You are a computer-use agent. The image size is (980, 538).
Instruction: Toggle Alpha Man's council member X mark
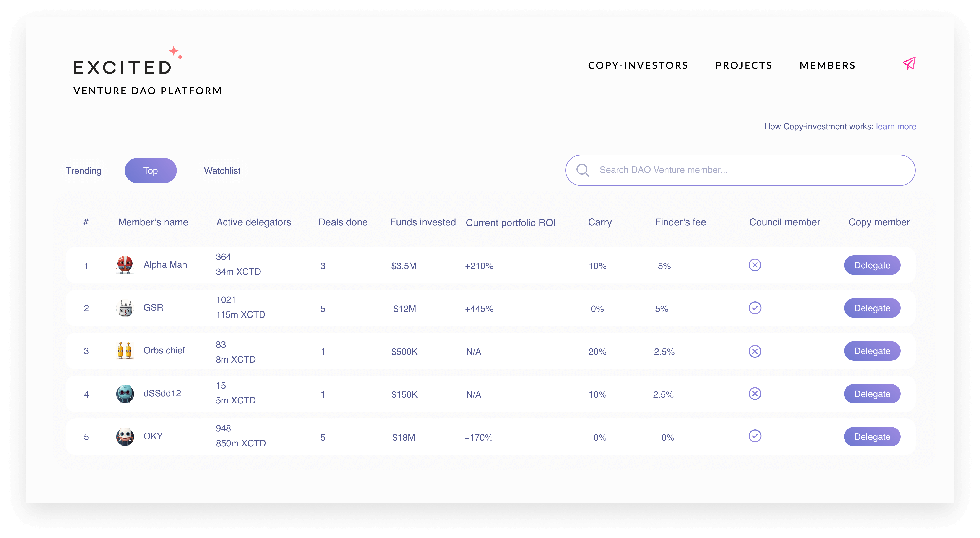(x=755, y=265)
